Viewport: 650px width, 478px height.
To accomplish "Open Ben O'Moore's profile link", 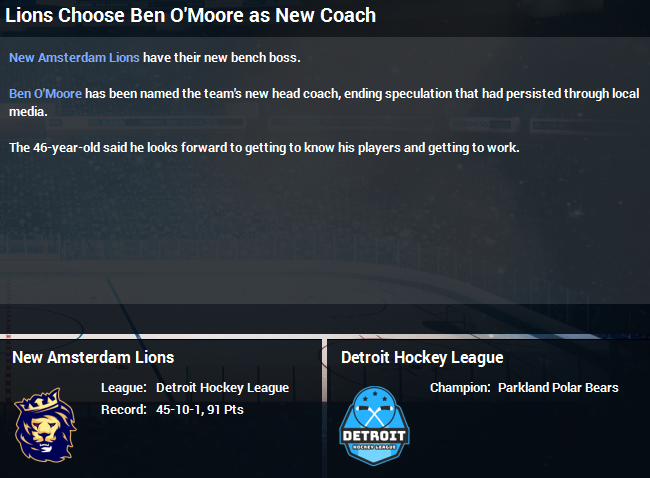I will pyautogui.click(x=46, y=93).
